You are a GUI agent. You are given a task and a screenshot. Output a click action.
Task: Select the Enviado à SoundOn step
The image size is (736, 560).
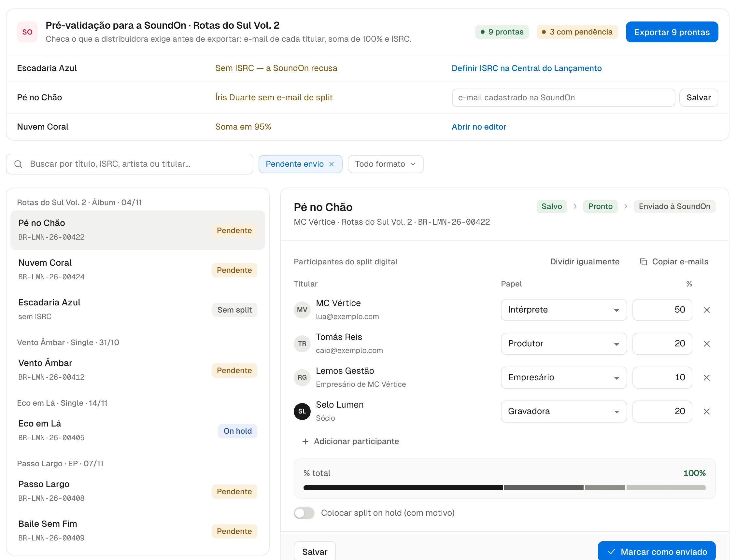pyautogui.click(x=674, y=206)
